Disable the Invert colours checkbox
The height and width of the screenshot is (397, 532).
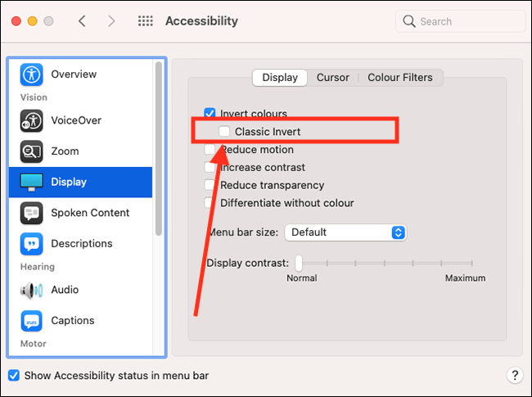pos(210,114)
